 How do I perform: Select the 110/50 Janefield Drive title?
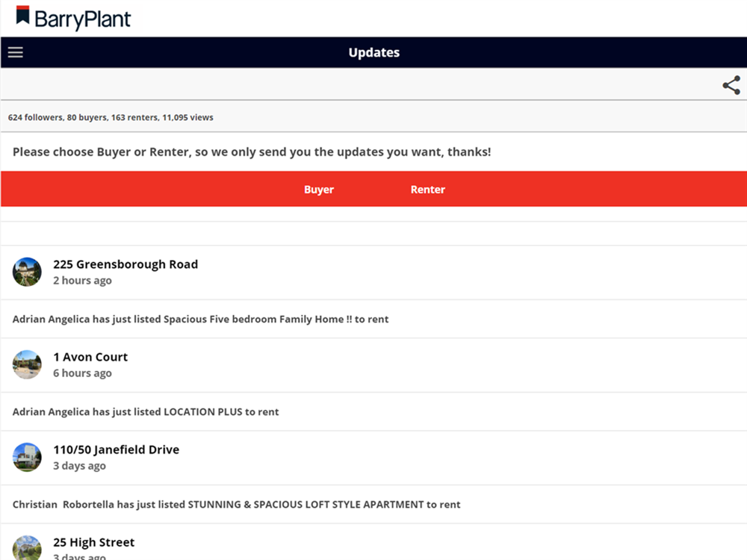[x=117, y=449]
